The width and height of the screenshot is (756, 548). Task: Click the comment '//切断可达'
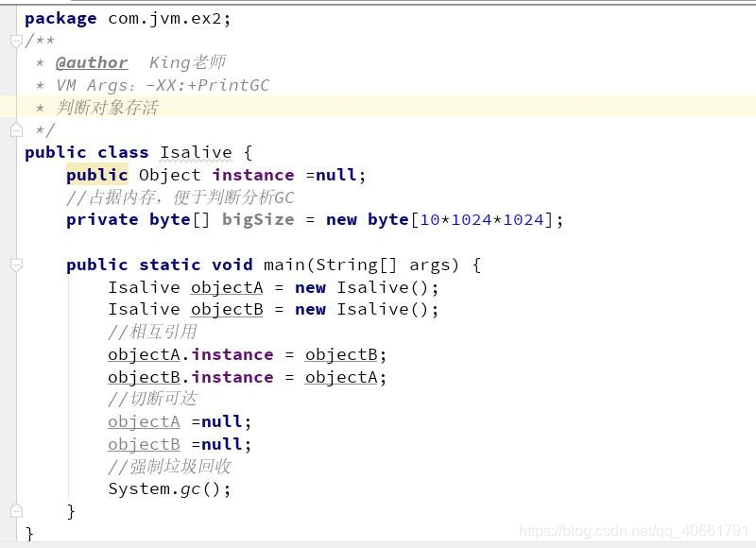click(x=152, y=399)
